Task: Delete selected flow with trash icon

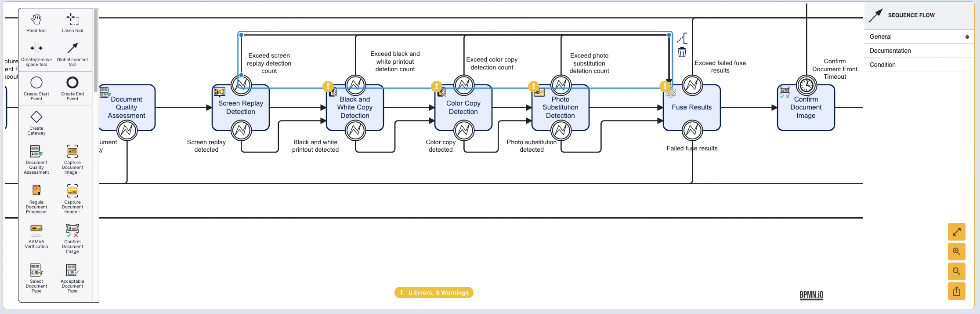Action: [682, 52]
